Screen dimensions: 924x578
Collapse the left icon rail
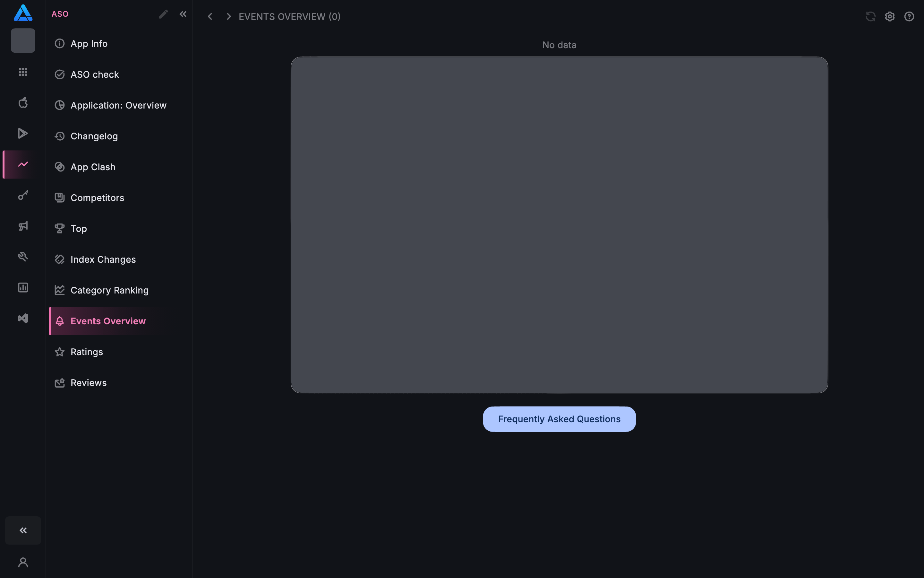coord(23,530)
